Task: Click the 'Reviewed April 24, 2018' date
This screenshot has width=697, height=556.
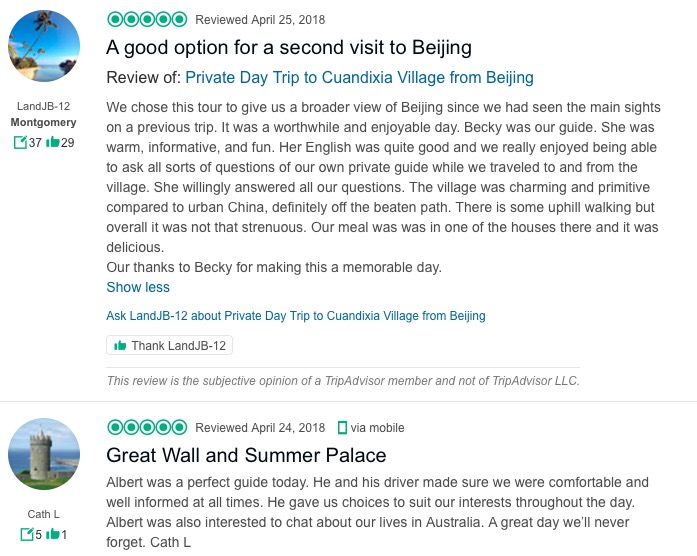Action: tap(260, 428)
